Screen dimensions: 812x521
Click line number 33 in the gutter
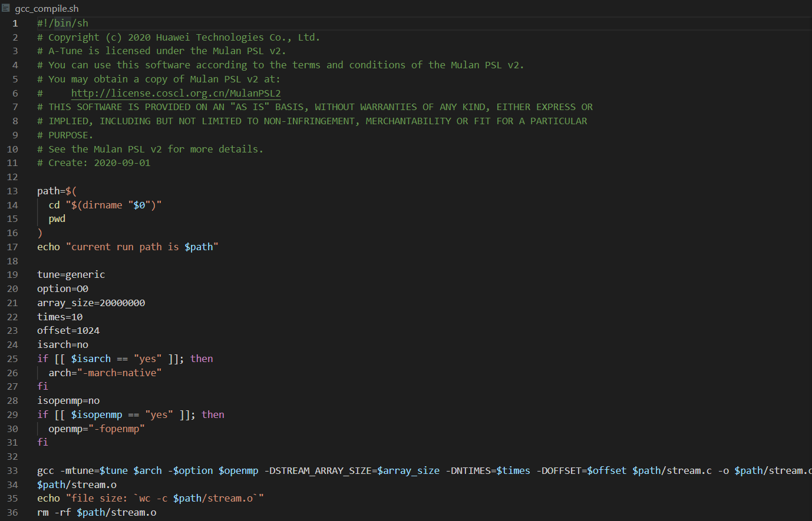[x=12, y=471]
